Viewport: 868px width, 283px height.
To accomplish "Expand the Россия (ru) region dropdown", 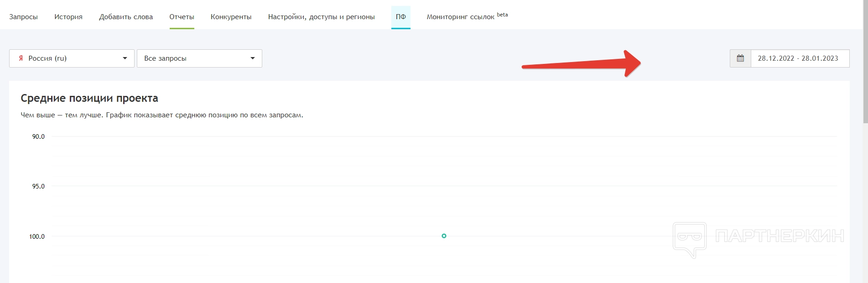I will coord(72,58).
